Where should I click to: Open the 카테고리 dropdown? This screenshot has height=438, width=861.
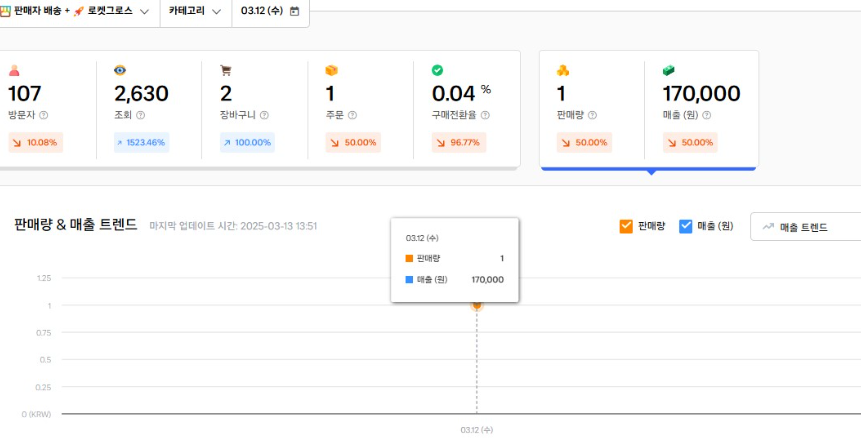pos(194,11)
